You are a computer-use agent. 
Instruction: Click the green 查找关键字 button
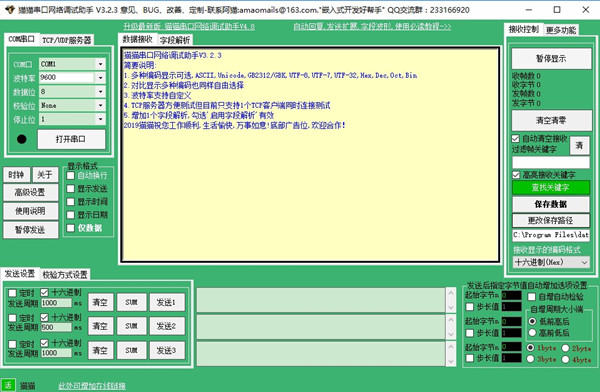point(551,188)
